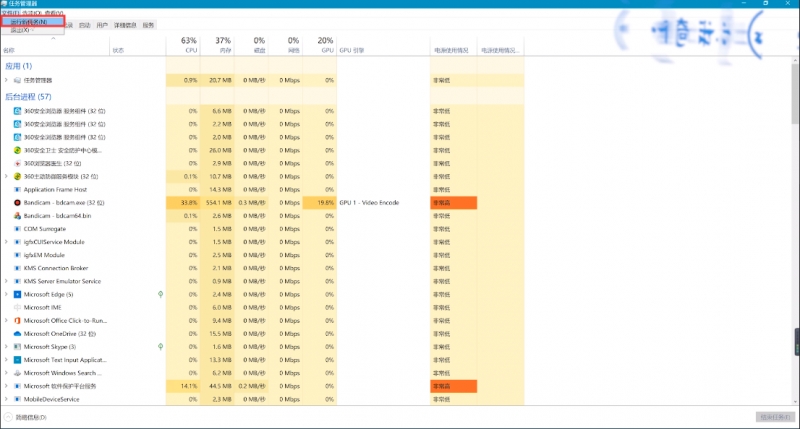Sort by the GPU 引擎 column header
This screenshot has height=429, width=800.
coord(383,45)
